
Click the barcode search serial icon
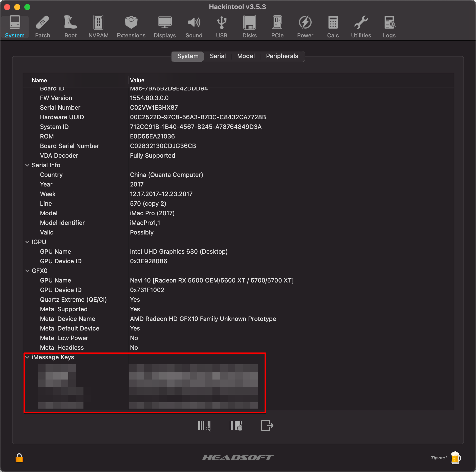tap(204, 426)
